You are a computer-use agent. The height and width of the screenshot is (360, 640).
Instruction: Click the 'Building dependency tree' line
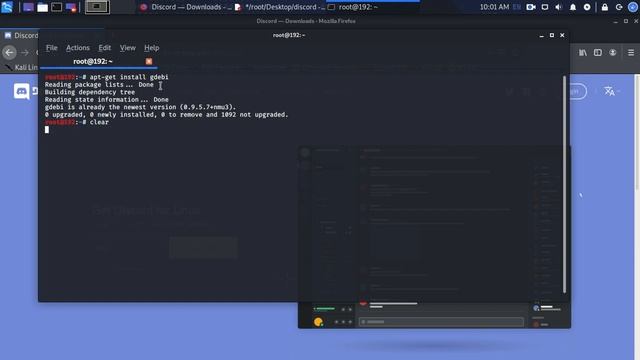pyautogui.click(x=90, y=92)
